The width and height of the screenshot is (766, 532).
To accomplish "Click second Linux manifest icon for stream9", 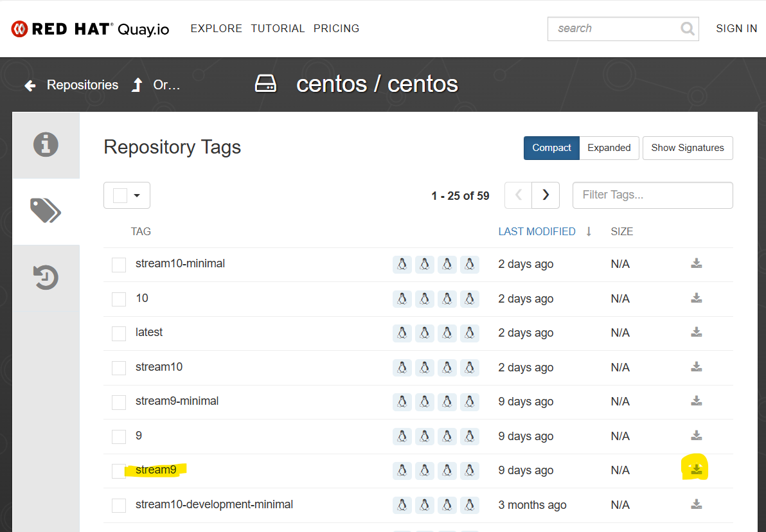I will 425,470.
